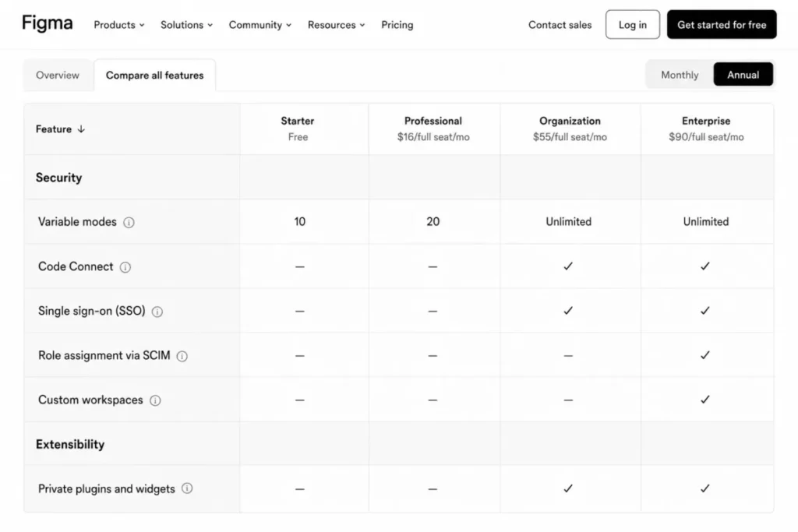Viewport: 798px width, 532px height.
Task: Click Free price under Starter
Action: tap(298, 137)
